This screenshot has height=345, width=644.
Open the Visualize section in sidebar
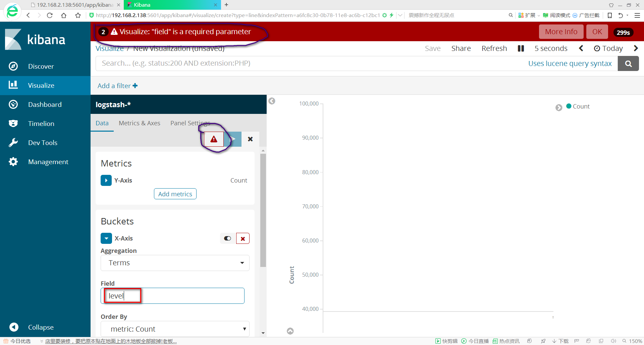[x=45, y=85]
